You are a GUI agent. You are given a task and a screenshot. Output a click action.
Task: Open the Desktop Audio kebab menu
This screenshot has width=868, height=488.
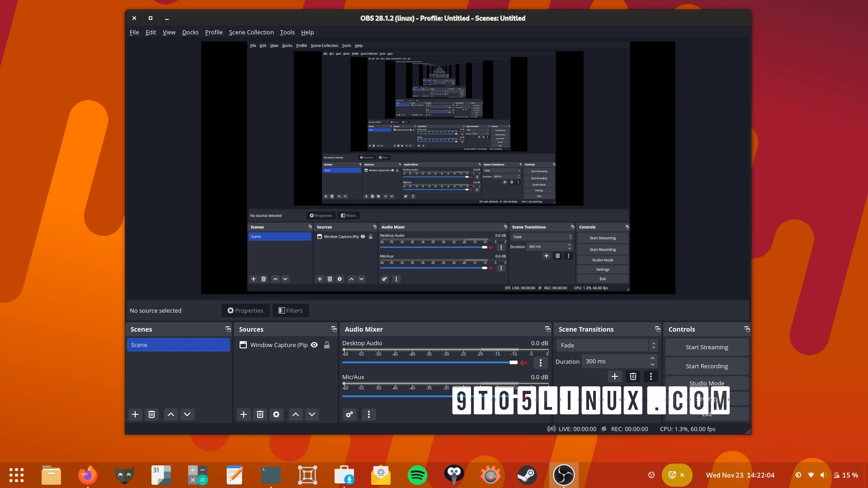[540, 362]
